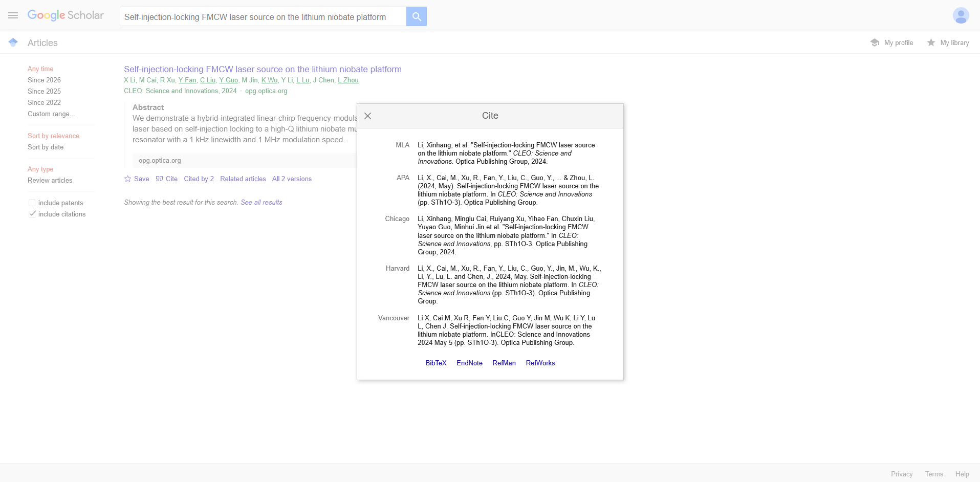Select the Harvard citation text
This screenshot has width=980, height=482.
click(x=509, y=284)
